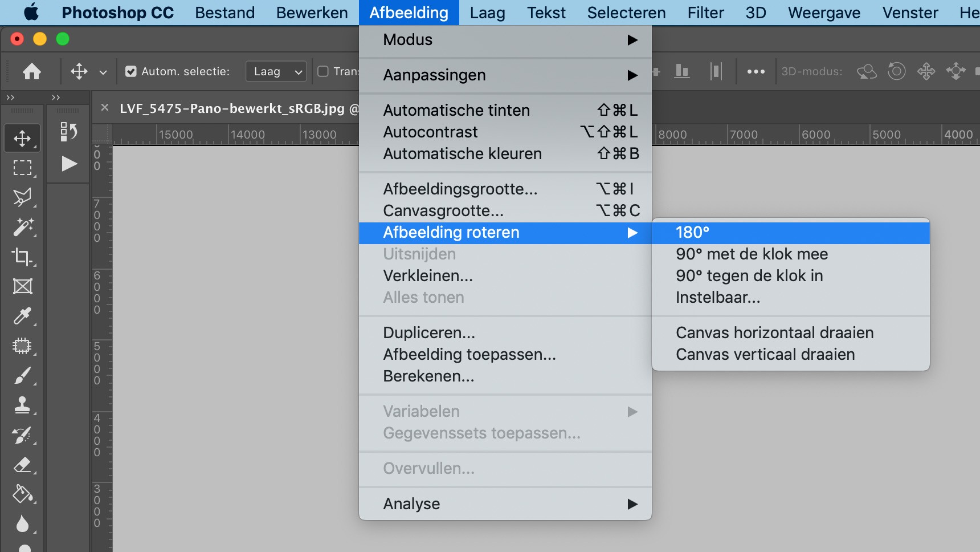Select the Move tool in the toolbox

22,139
